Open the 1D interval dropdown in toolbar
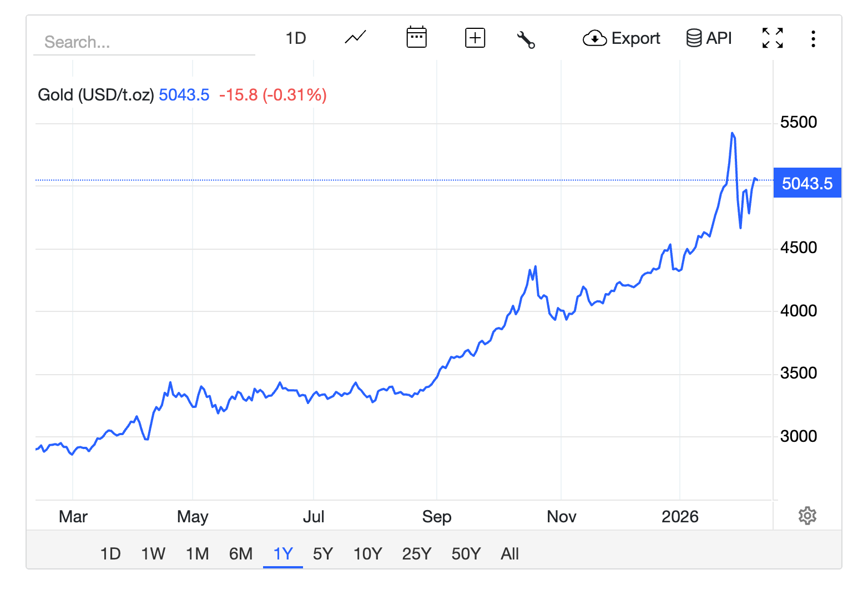The width and height of the screenshot is (868, 605). click(x=296, y=38)
